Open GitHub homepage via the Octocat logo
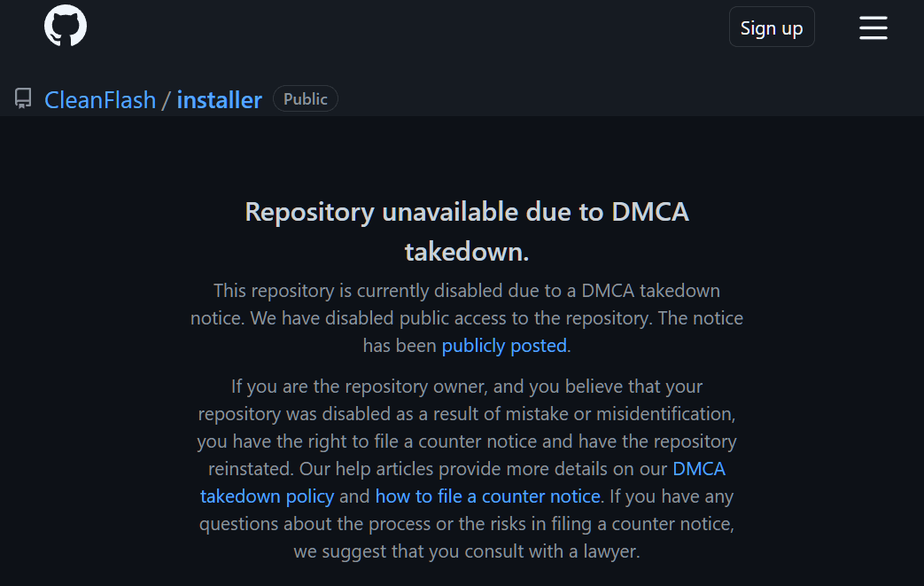The height and width of the screenshot is (586, 924). click(66, 26)
